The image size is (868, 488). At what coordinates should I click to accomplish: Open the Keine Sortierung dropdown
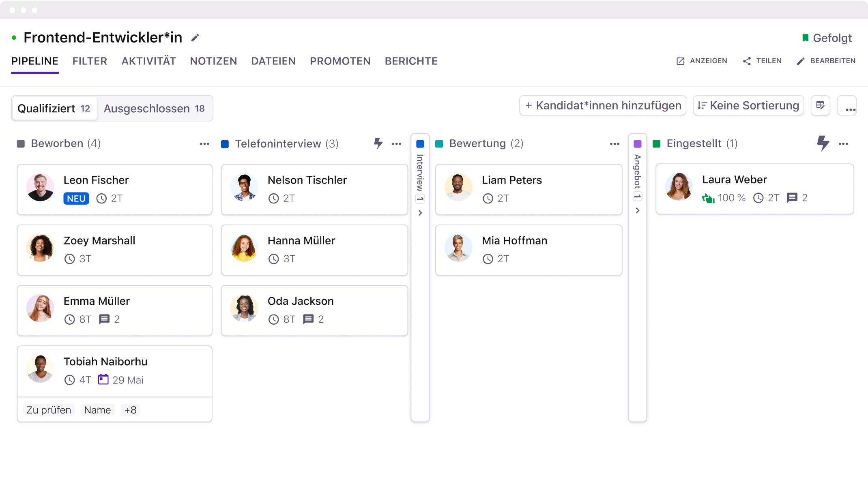point(748,105)
